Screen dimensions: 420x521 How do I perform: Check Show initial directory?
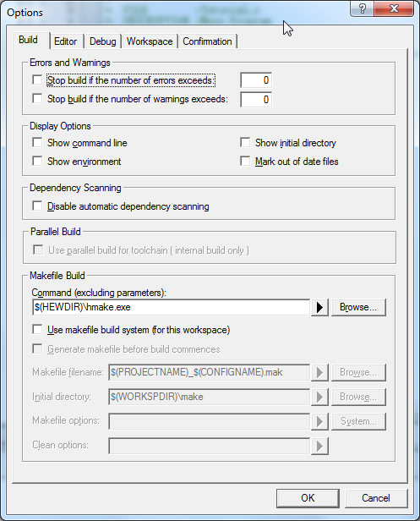coord(245,143)
